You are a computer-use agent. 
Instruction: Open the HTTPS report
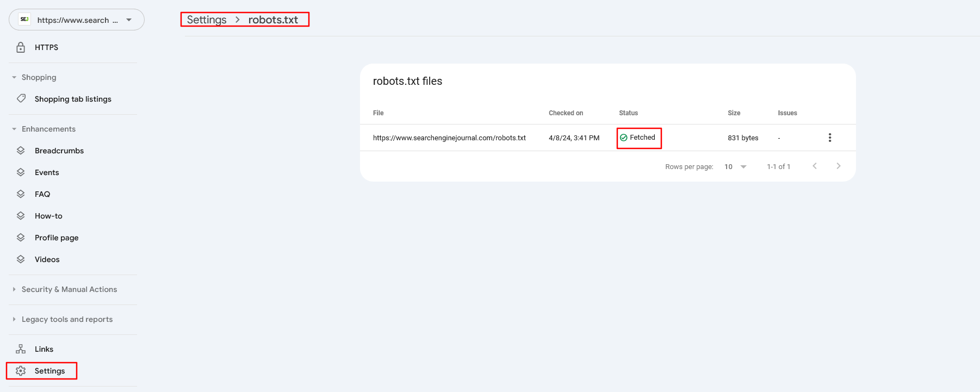point(46,47)
